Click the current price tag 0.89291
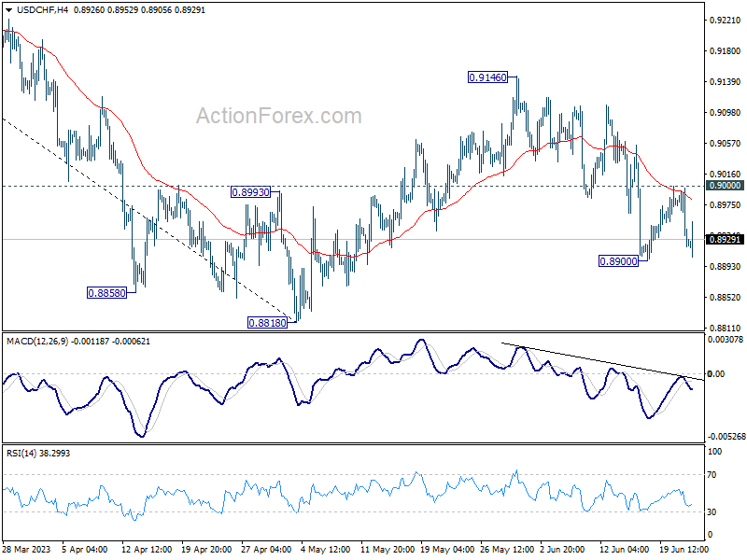Screen dimensions: 747x560 tap(725, 240)
